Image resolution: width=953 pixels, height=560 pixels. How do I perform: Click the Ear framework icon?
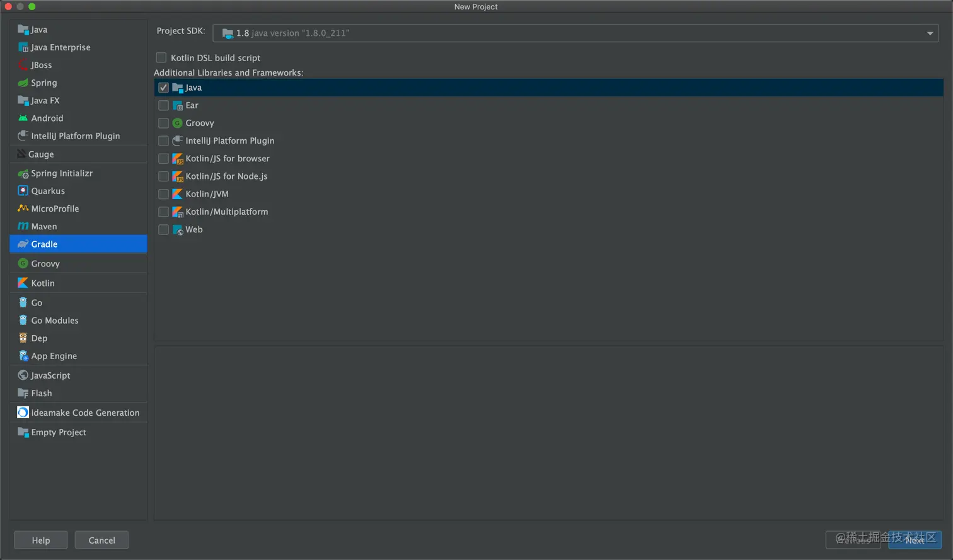tap(178, 105)
